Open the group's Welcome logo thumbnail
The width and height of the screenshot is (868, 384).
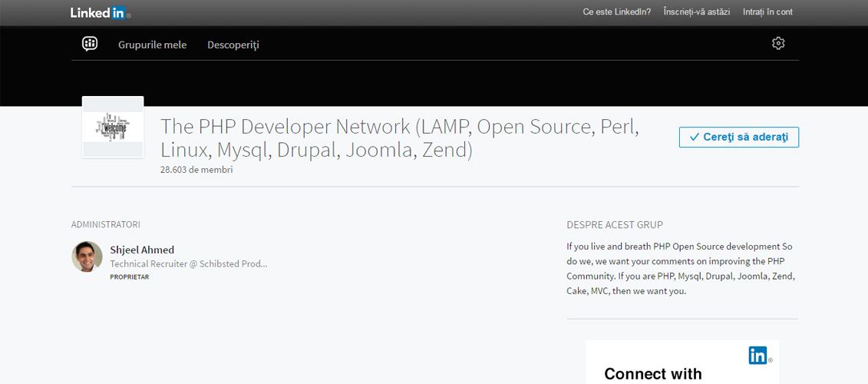point(113,127)
